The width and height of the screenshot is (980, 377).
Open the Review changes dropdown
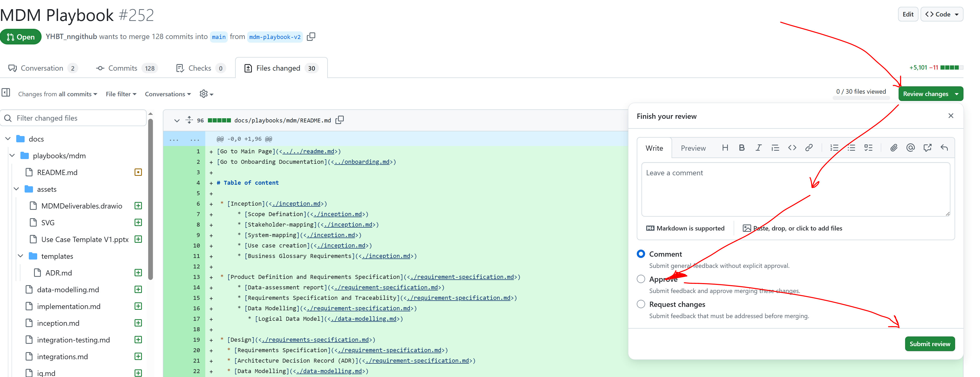(x=931, y=94)
